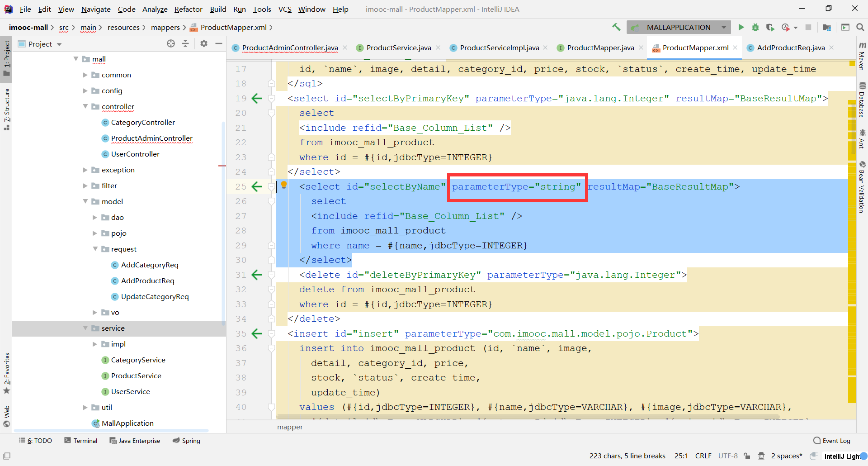Click the intention lightbulb on line 25

pyautogui.click(x=284, y=185)
